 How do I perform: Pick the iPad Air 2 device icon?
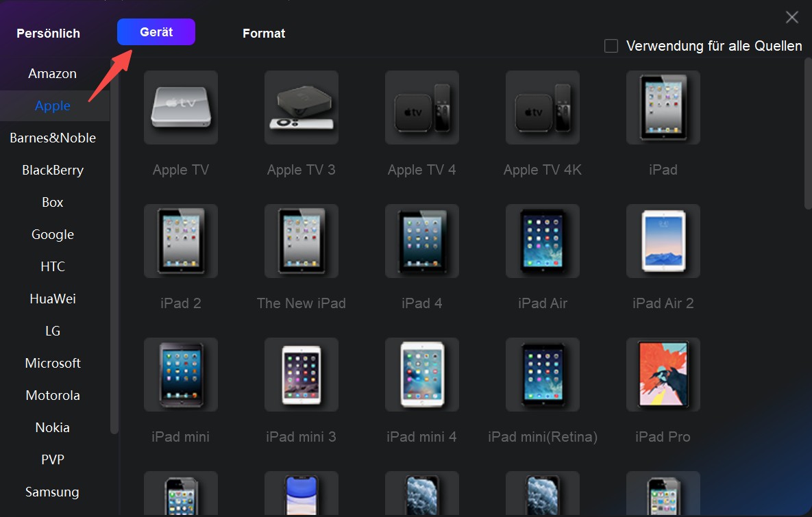tap(663, 240)
